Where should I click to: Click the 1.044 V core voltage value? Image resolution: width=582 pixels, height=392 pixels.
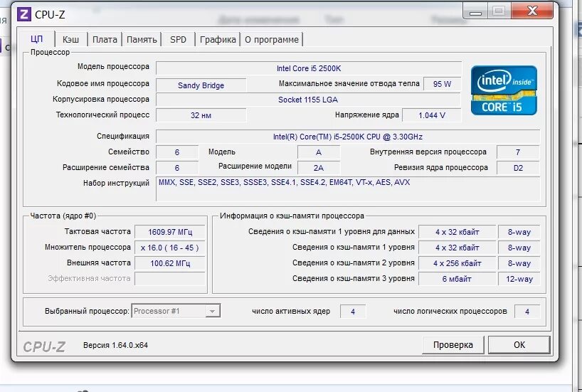coord(432,115)
